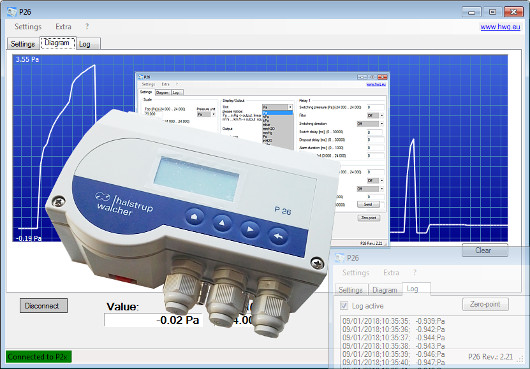Tap the back arrow button on the device
This screenshot has width=530, height=369.
pos(279,236)
